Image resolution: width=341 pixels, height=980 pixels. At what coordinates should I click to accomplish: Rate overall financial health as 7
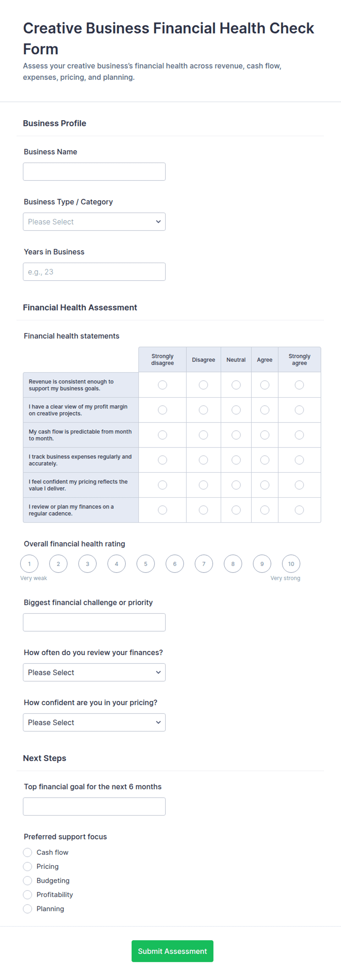[204, 564]
